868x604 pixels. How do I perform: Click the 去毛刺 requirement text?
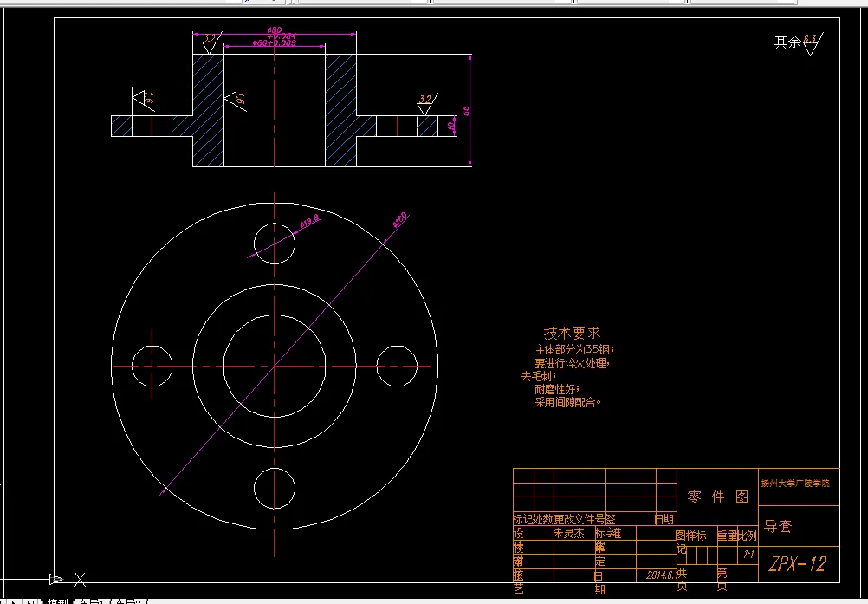[539, 376]
